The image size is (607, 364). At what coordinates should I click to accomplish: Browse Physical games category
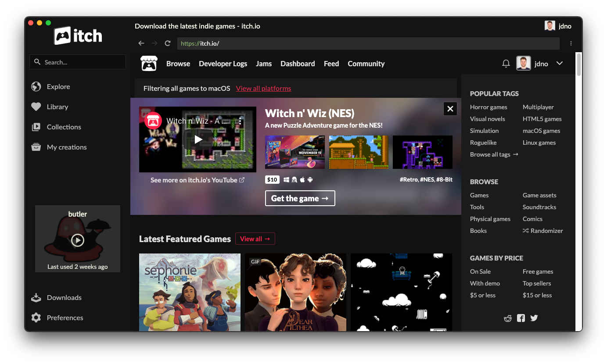(490, 219)
